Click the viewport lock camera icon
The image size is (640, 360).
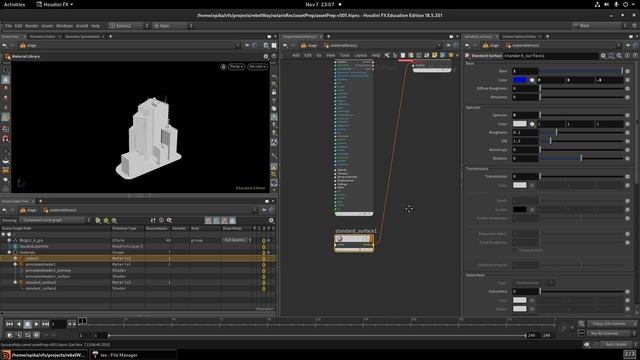coord(223,67)
